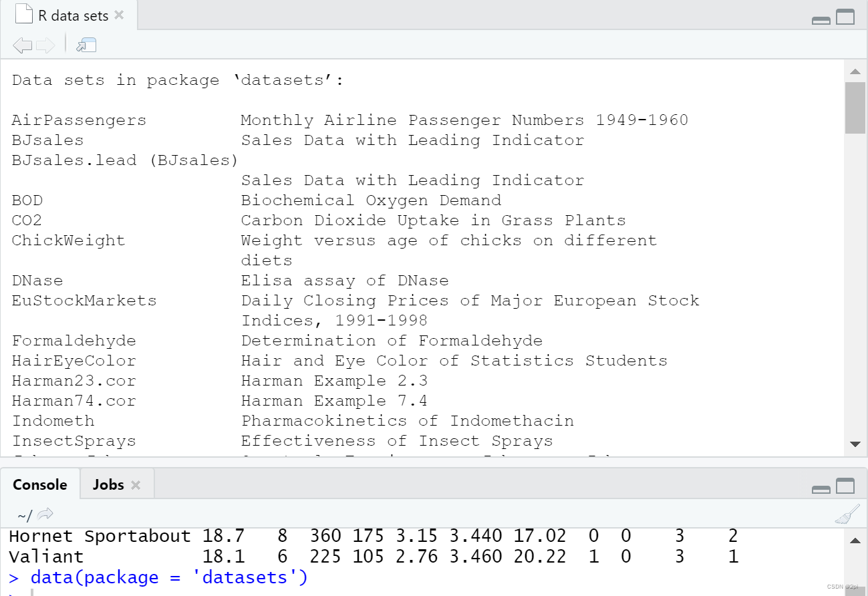Maximize the R data sets pane
Screen dimensions: 868x596
(x=845, y=17)
